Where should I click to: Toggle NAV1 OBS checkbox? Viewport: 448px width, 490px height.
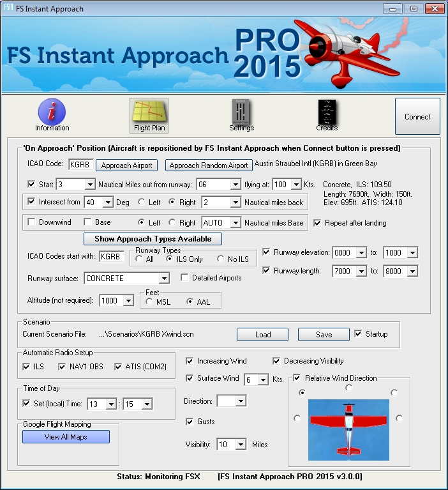[x=62, y=367]
